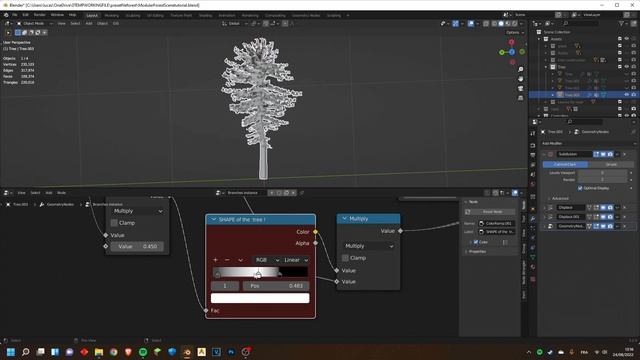Click Add Modifier button
This screenshot has width=640, height=360.
[588, 144]
